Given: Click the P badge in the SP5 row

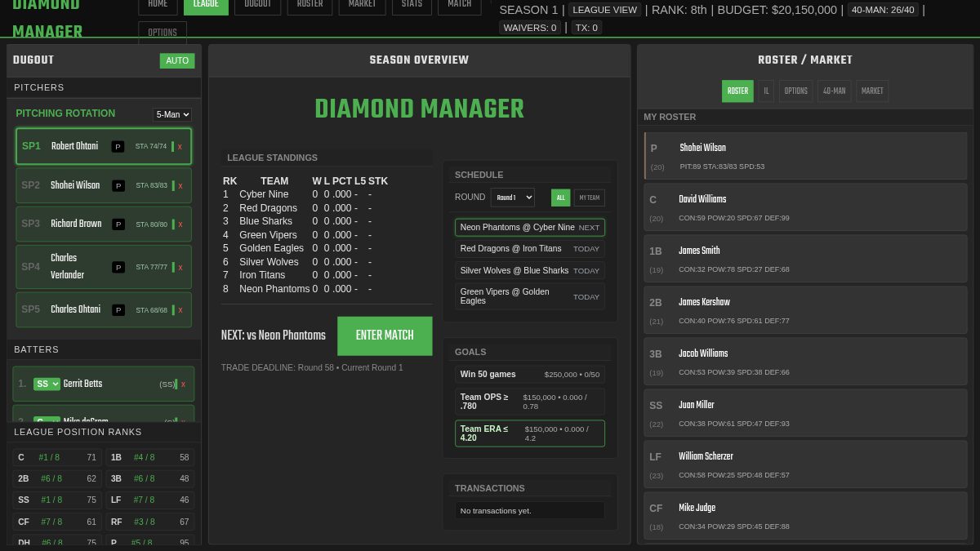Looking at the screenshot, I should coord(118,310).
